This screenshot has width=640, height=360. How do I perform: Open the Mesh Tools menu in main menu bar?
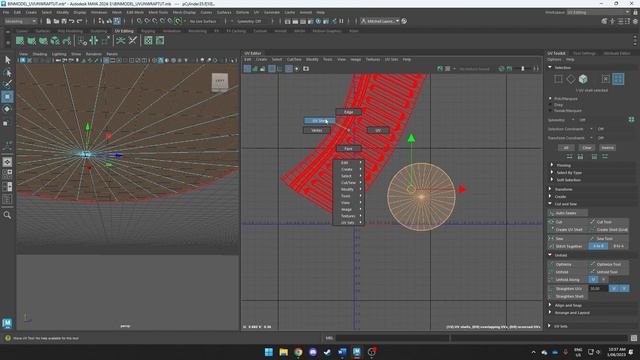(158, 13)
